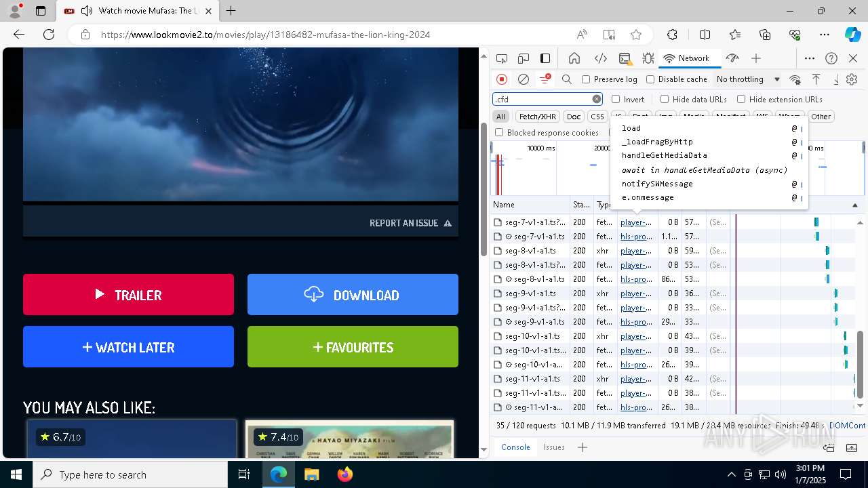The image size is (868, 488).
Task: Enable Preserve log checkbox
Action: tap(586, 79)
